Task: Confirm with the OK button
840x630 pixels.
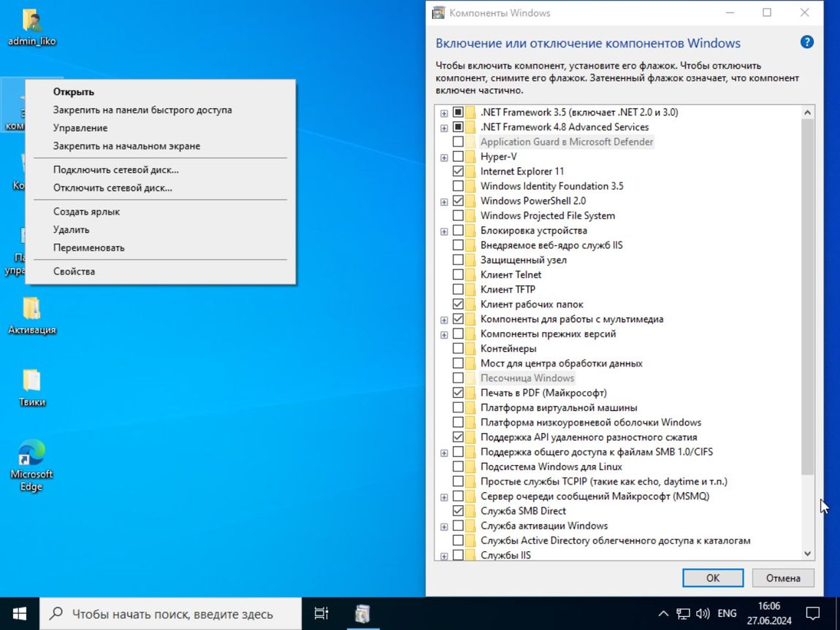Action: coord(712,578)
